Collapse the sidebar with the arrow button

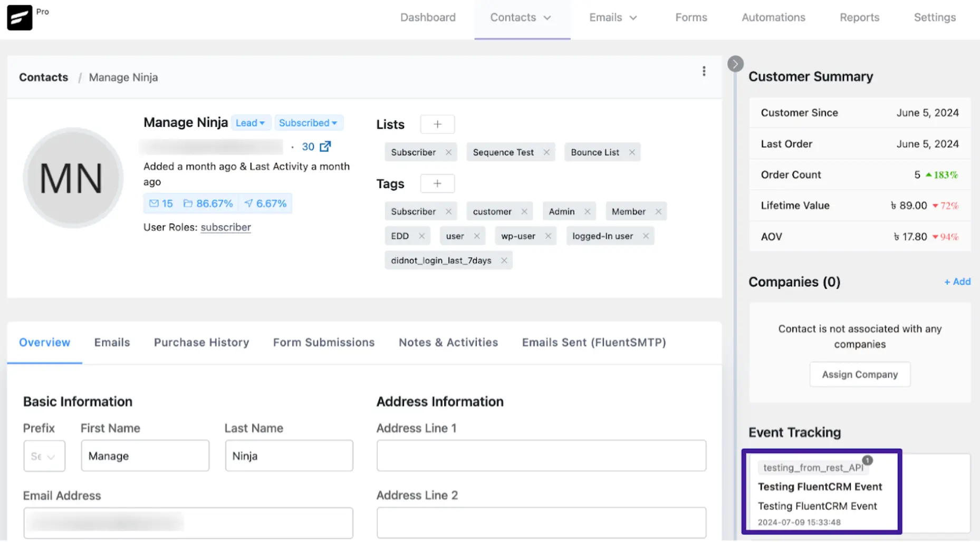coord(735,64)
